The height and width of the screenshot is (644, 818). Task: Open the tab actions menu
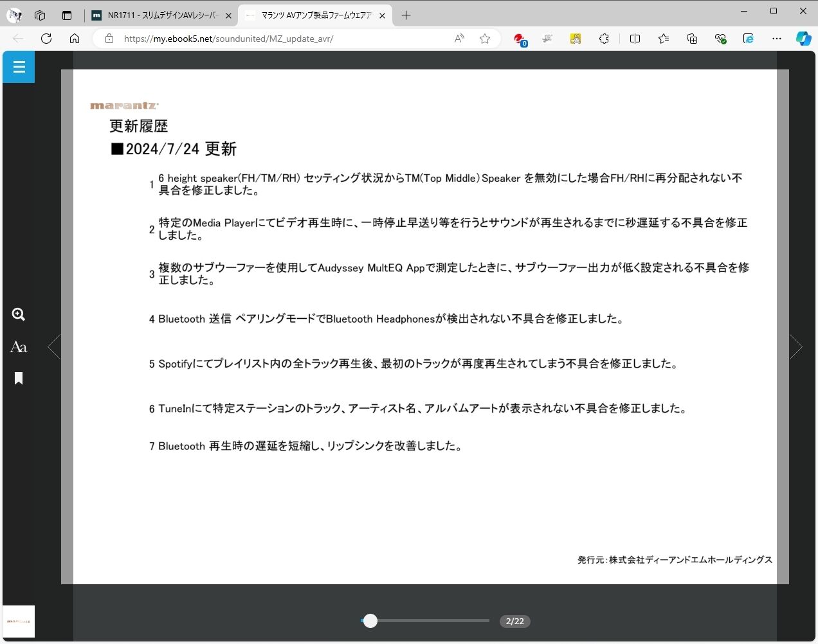[x=67, y=15]
